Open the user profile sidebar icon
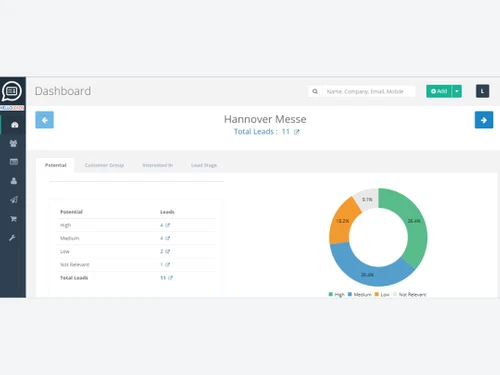Viewport: 500px width, 375px height. [x=14, y=181]
